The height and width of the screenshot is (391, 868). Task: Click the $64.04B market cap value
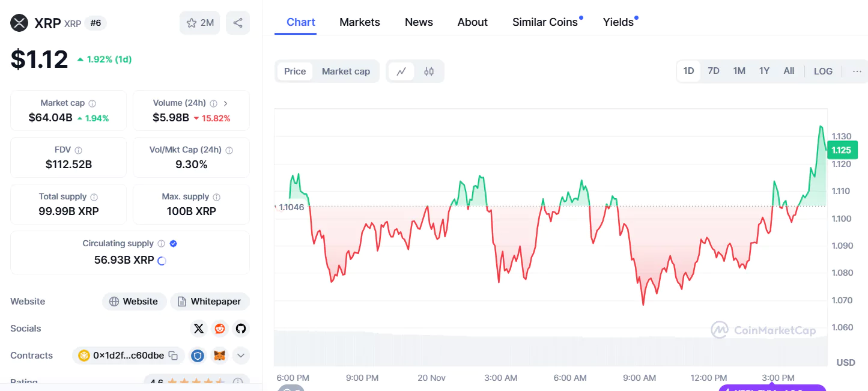pyautogui.click(x=50, y=118)
